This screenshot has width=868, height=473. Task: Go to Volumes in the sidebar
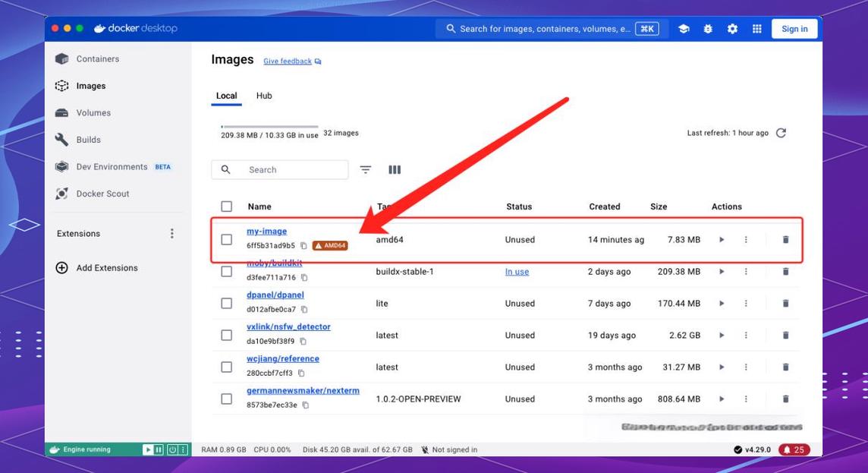coord(93,112)
